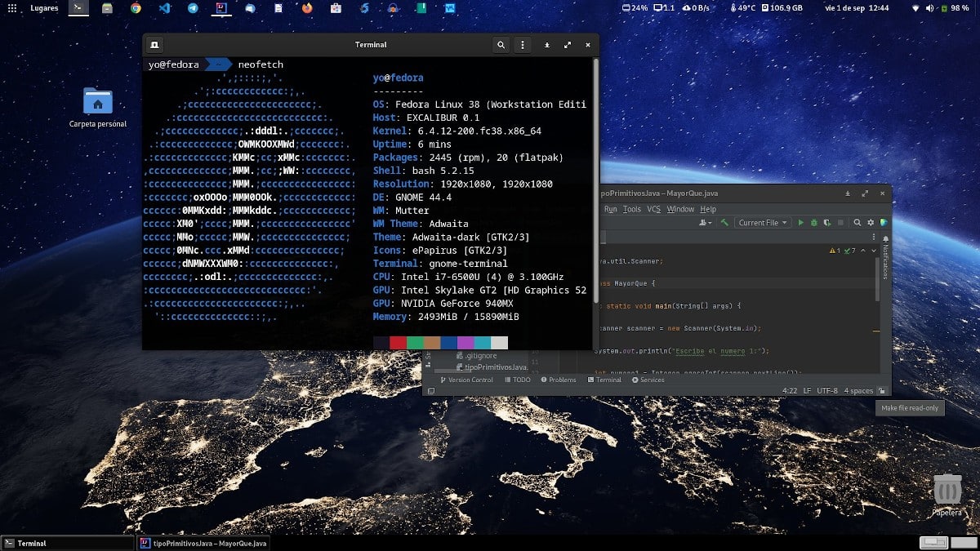The width and height of the screenshot is (980, 551).
Task: Open the clock showing vie 1 de sep 12:44
Action: [x=857, y=8]
